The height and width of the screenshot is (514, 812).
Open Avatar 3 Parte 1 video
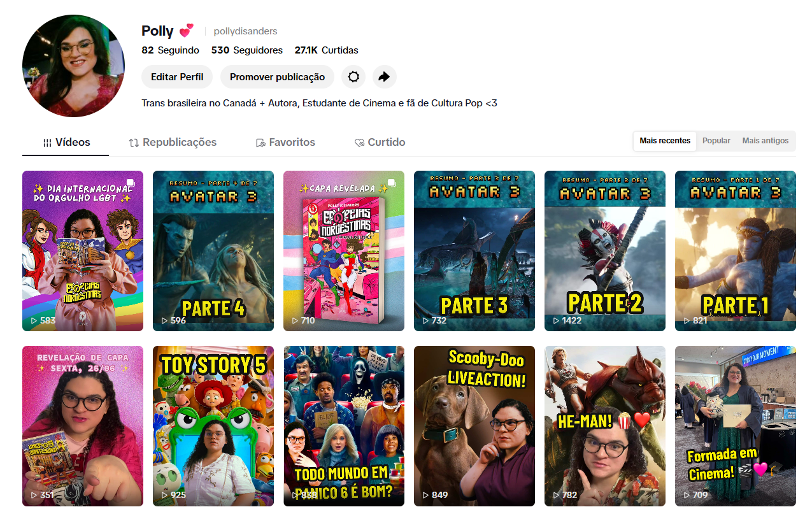(736, 251)
